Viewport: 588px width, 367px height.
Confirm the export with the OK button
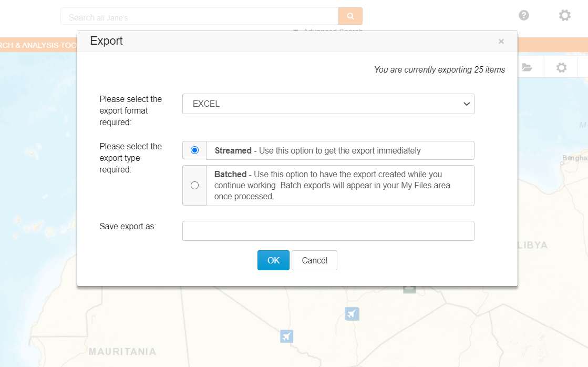point(273,260)
